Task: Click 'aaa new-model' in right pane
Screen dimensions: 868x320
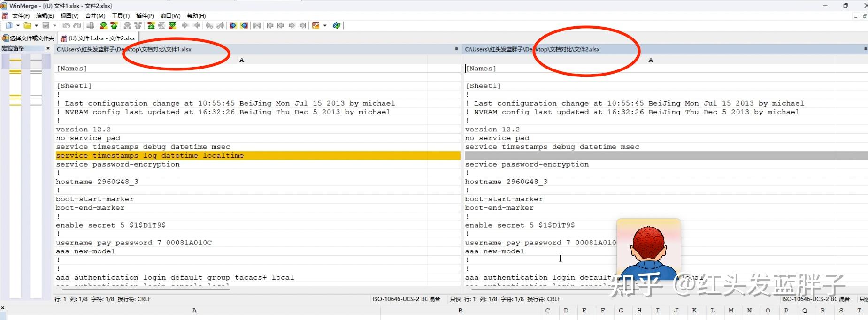Action: [x=495, y=251]
